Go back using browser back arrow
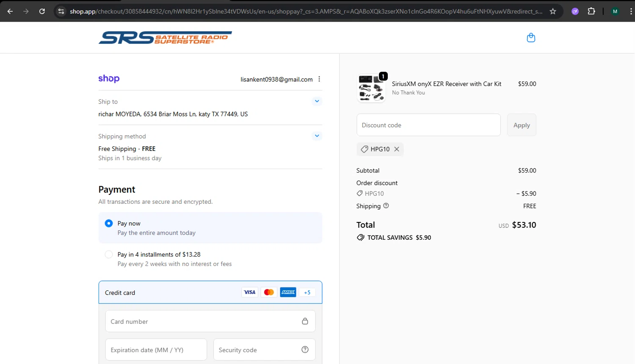Viewport: 635px width, 364px height. [10, 11]
